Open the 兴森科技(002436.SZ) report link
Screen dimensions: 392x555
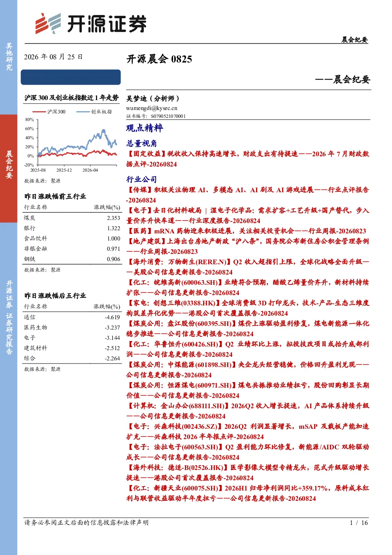click(248, 432)
